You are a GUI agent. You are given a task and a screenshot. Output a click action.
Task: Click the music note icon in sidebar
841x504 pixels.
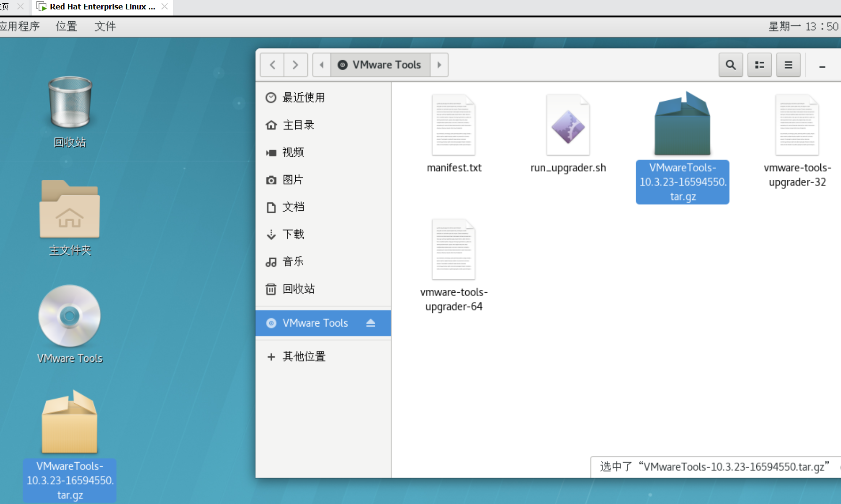(x=271, y=262)
